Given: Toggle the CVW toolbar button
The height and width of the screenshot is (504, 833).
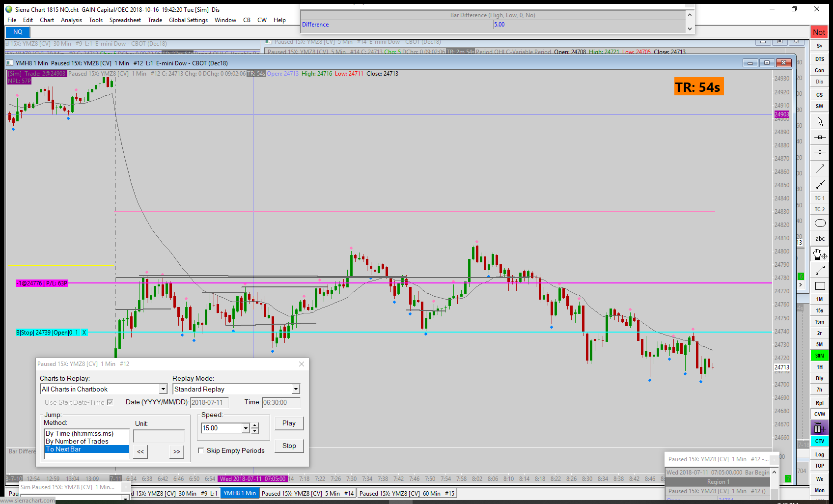Looking at the screenshot, I should pyautogui.click(x=820, y=414).
